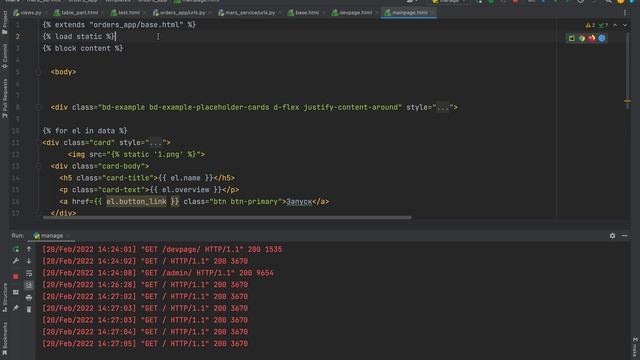Open page in Firefox browser icon
The width and height of the screenshot is (640, 360).
[592, 38]
